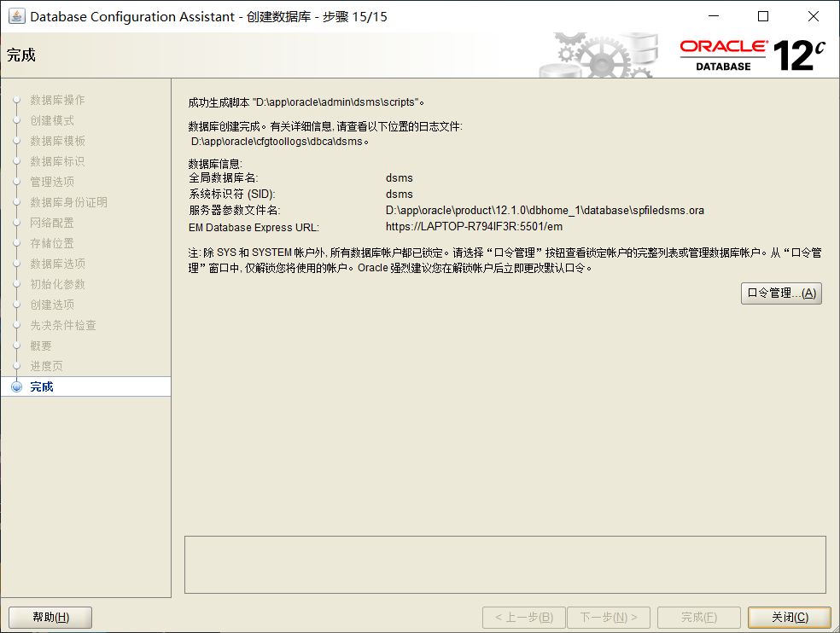Click the 完成 page title in header
This screenshot has width=840, height=633.
21,55
